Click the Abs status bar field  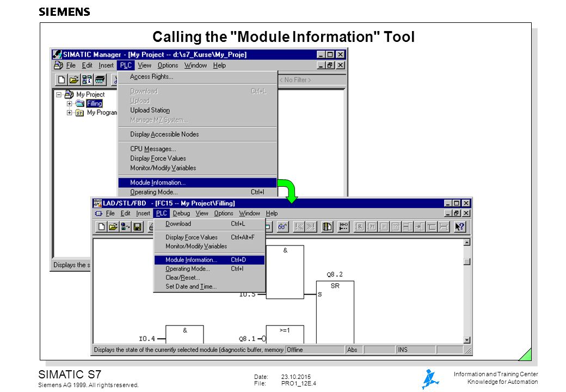point(354,350)
